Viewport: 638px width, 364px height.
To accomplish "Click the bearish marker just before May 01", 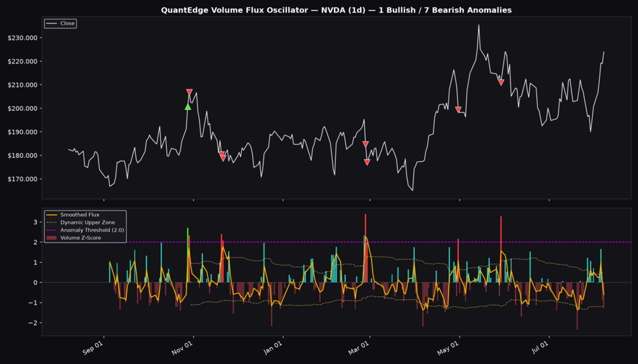I will point(458,110).
